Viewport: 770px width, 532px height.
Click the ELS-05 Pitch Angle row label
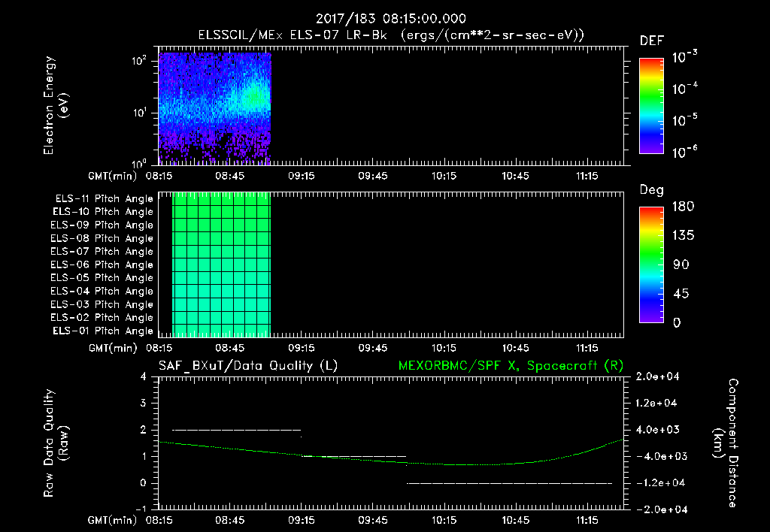tap(102, 278)
